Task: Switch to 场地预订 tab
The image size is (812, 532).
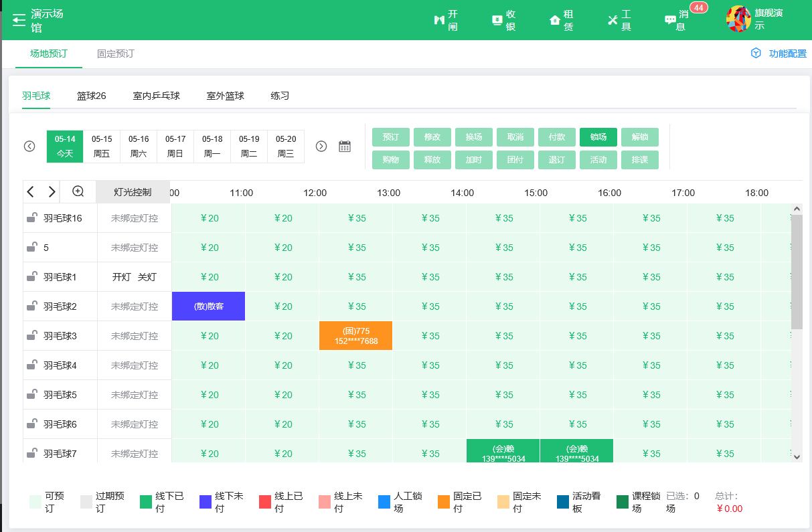Action: pos(49,54)
